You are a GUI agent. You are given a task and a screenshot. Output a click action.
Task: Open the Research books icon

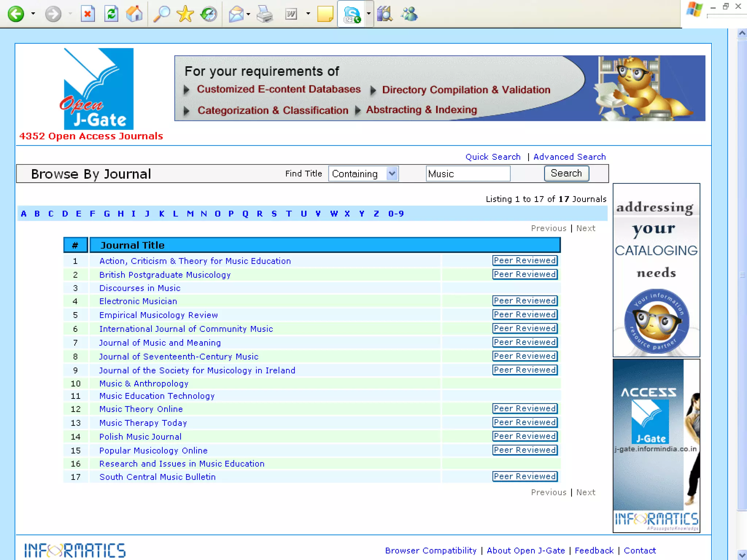[384, 14]
